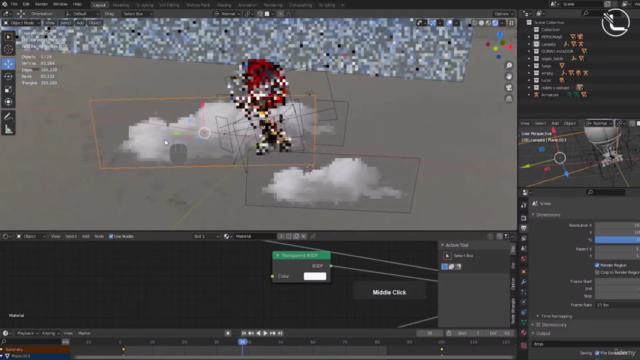Viewport: 640px width, 360px height.
Task: Expand the PERSONAJE collection
Action: (x=529, y=37)
